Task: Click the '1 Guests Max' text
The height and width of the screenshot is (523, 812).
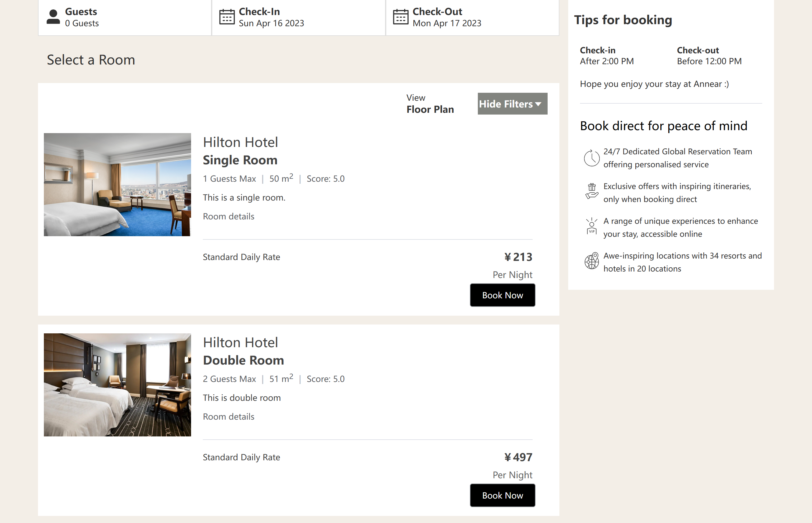Action: coord(229,179)
